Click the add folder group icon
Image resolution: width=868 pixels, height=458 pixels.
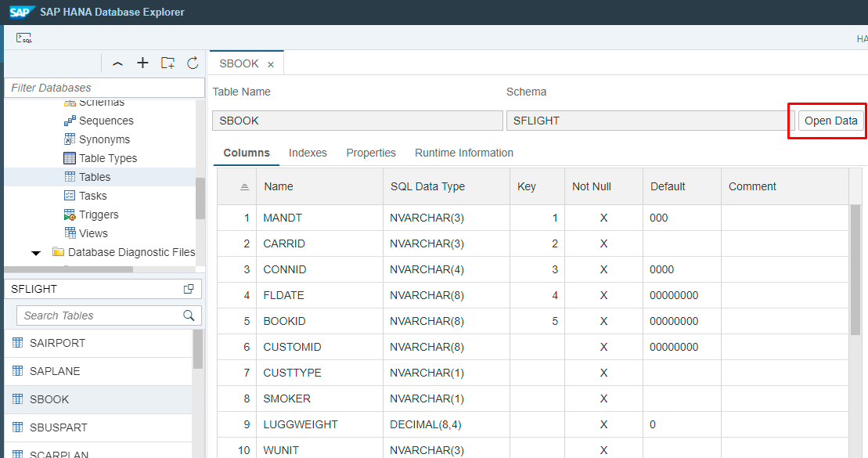click(x=167, y=63)
